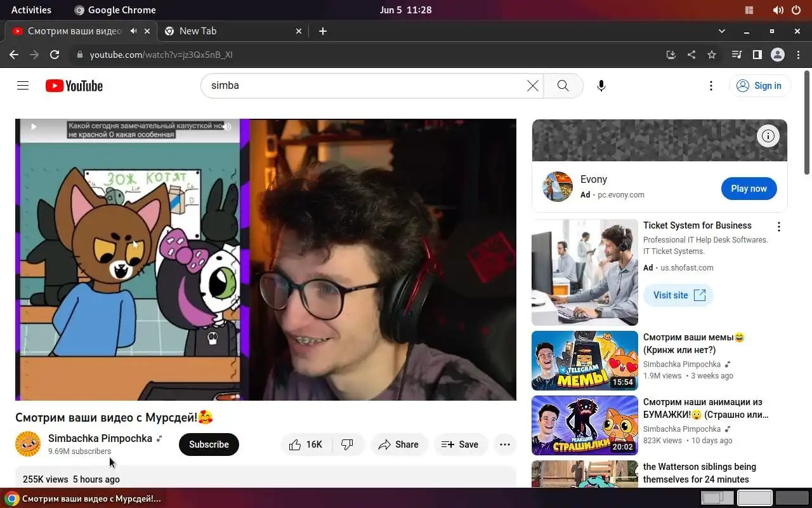Click the magnifier search button

pos(563,86)
